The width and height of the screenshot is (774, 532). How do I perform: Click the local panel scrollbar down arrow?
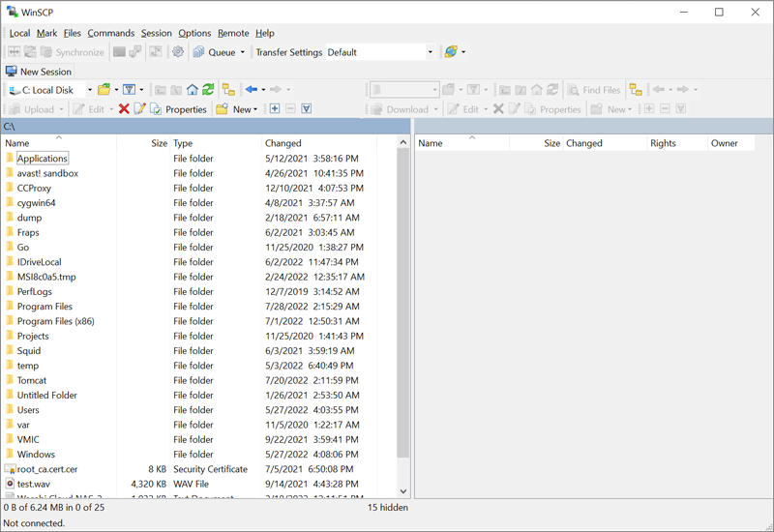click(403, 491)
